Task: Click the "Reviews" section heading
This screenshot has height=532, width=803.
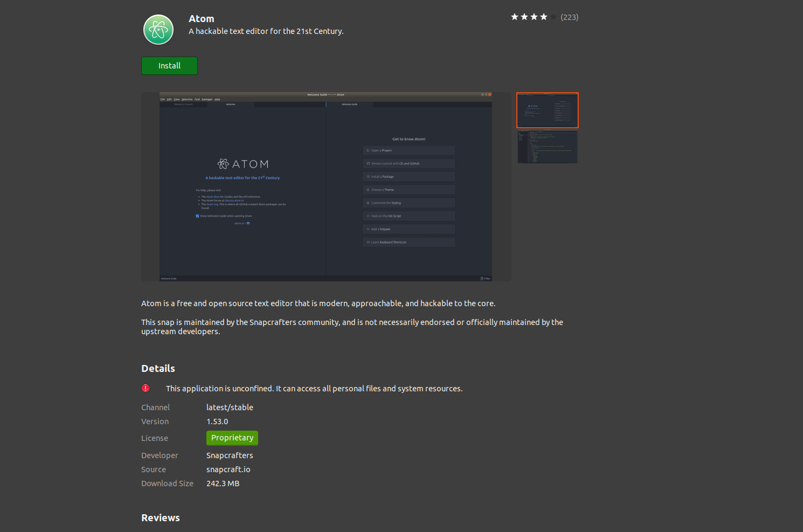Action: pos(161,518)
